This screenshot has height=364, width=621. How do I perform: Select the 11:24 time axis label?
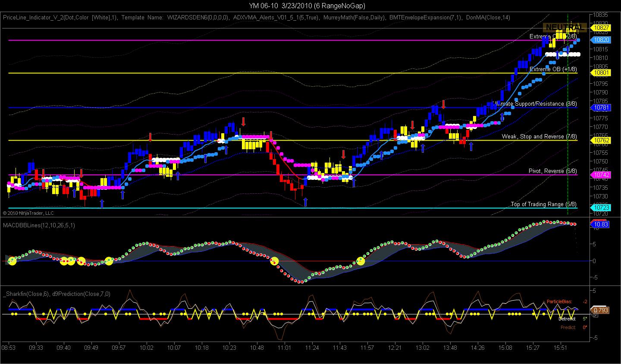pyautogui.click(x=312, y=348)
